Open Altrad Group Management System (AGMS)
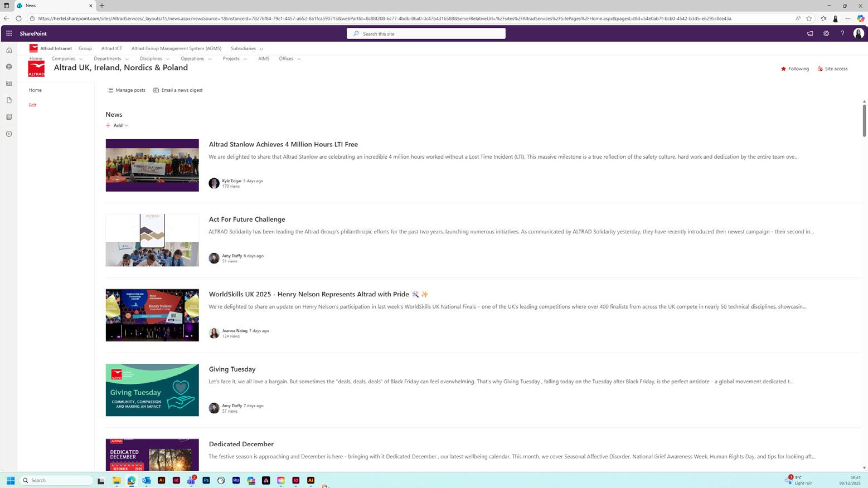 pyautogui.click(x=176, y=48)
